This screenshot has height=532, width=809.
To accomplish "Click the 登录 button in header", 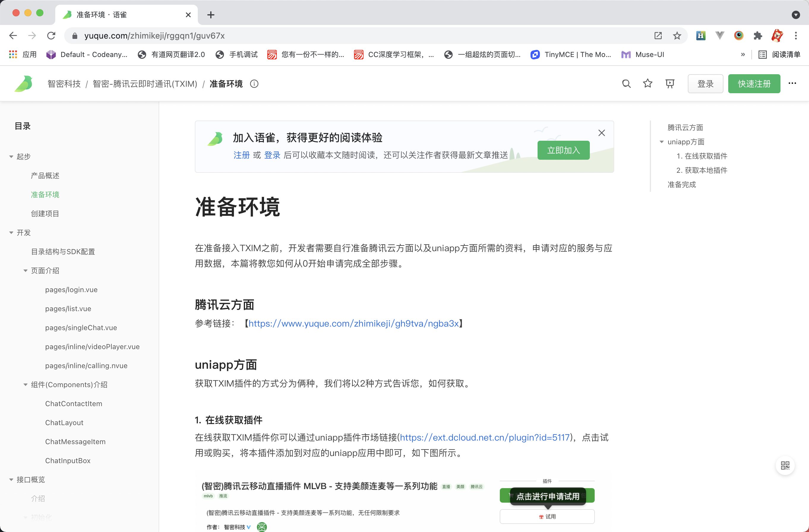I will (x=705, y=84).
